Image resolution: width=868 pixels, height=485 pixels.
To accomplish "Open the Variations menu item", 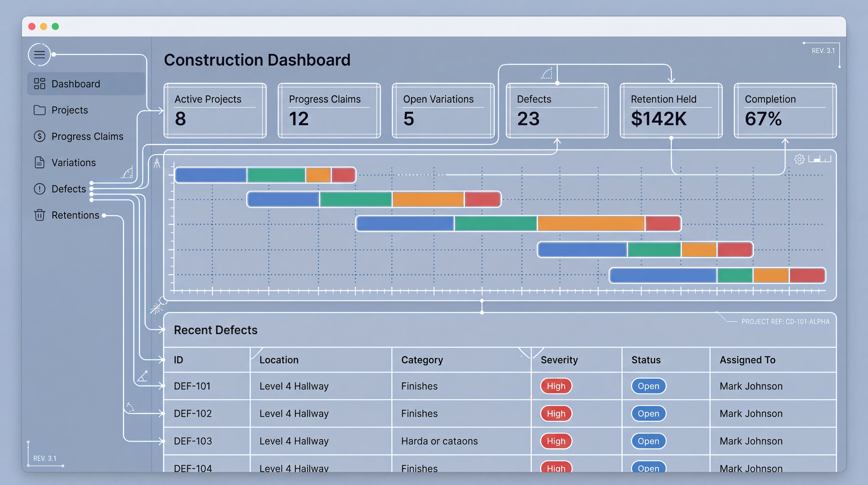I will click(73, 163).
